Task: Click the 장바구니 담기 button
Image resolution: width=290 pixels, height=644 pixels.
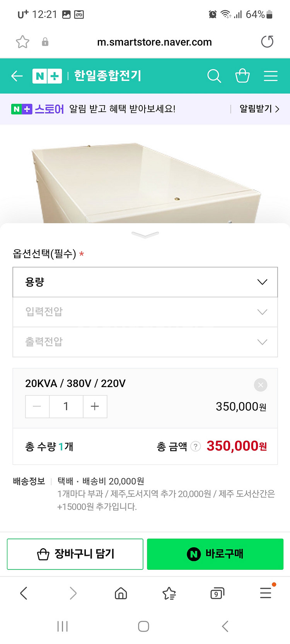Action: coord(75,554)
